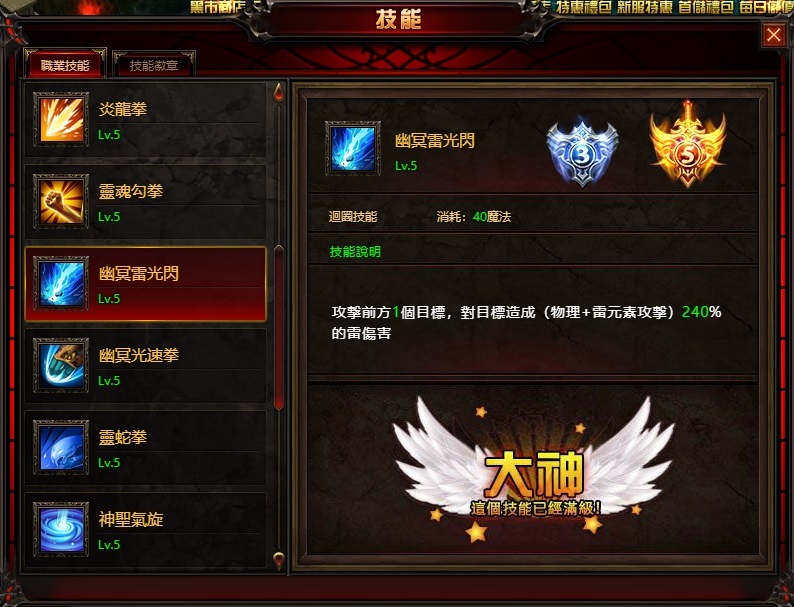Viewport: 794px width, 607px height.
Task: Click the 靈魂勾拳 fist skill icon
Action: click(61, 201)
